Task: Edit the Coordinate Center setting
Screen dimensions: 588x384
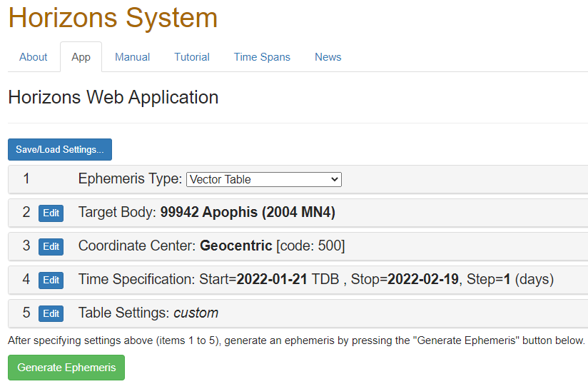Action: coord(51,246)
